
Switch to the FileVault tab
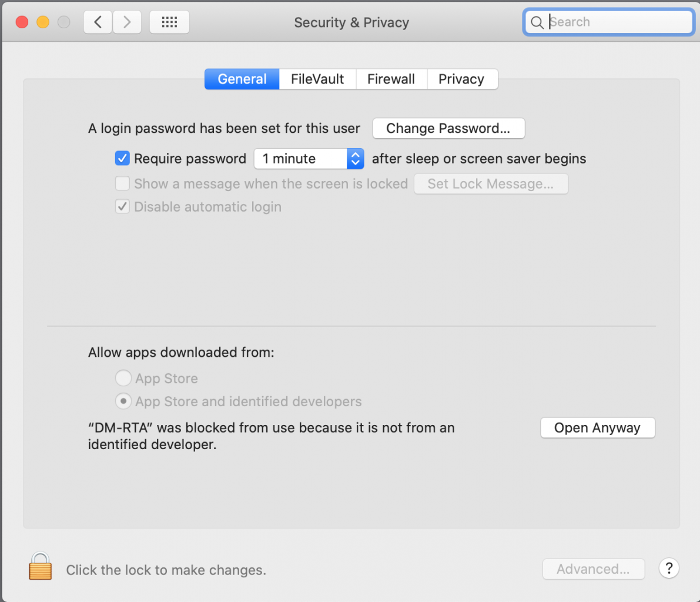tap(317, 79)
